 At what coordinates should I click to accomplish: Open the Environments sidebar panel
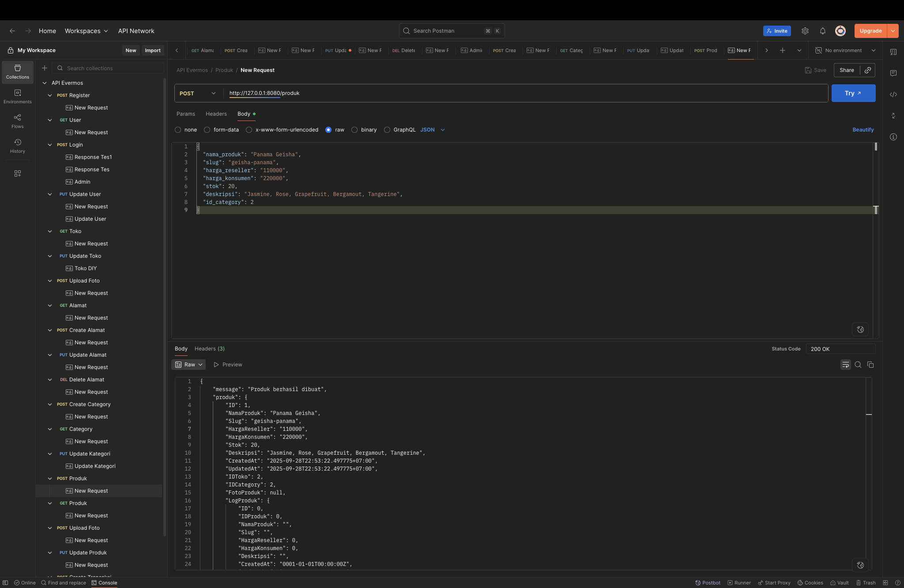coord(17,96)
